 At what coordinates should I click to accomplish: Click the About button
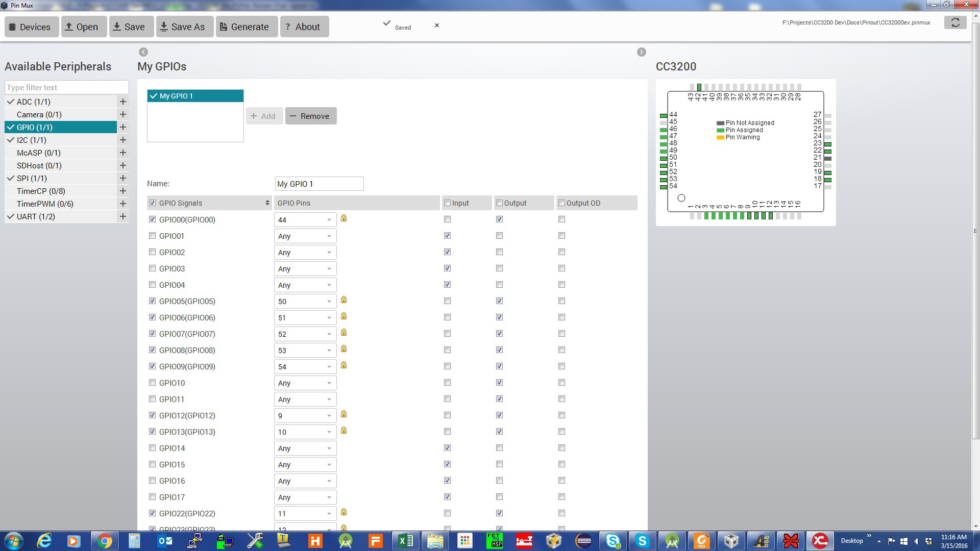[304, 27]
